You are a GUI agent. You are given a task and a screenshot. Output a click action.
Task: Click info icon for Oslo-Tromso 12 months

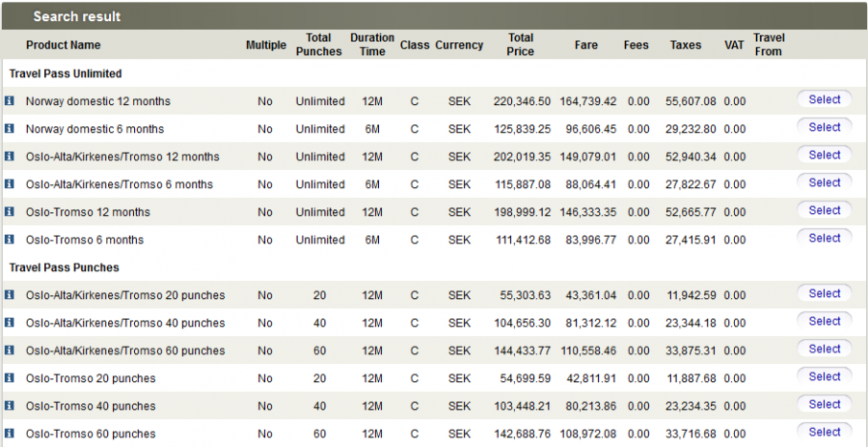pyautogui.click(x=10, y=212)
